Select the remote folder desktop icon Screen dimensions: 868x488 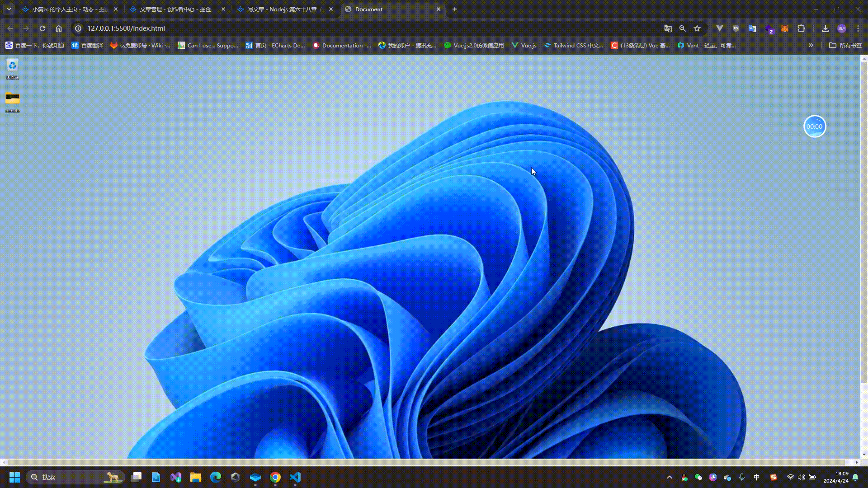pyautogui.click(x=12, y=102)
